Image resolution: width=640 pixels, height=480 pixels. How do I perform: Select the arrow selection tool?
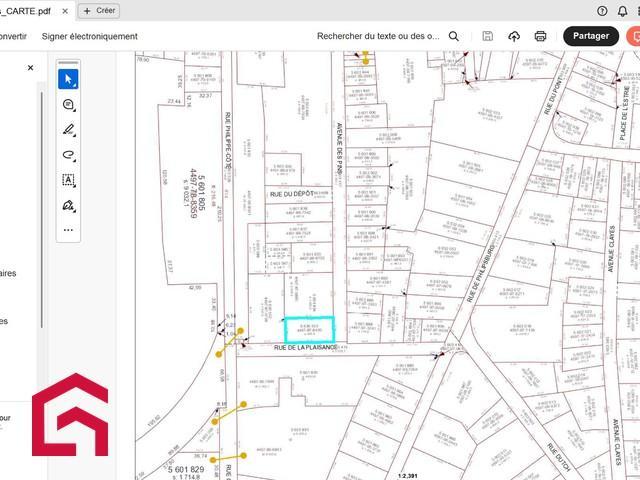click(x=69, y=79)
